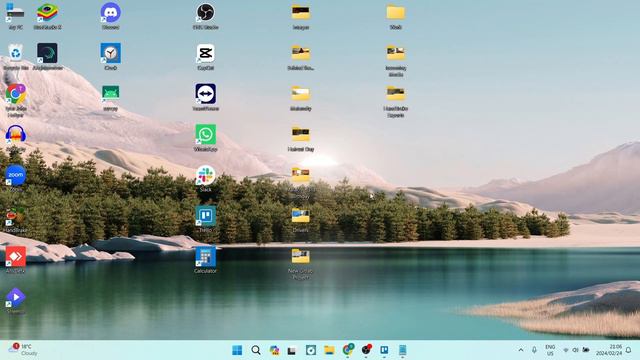Select the plain yellow folder at top right
Screen dimensions: 640x360
396,16
